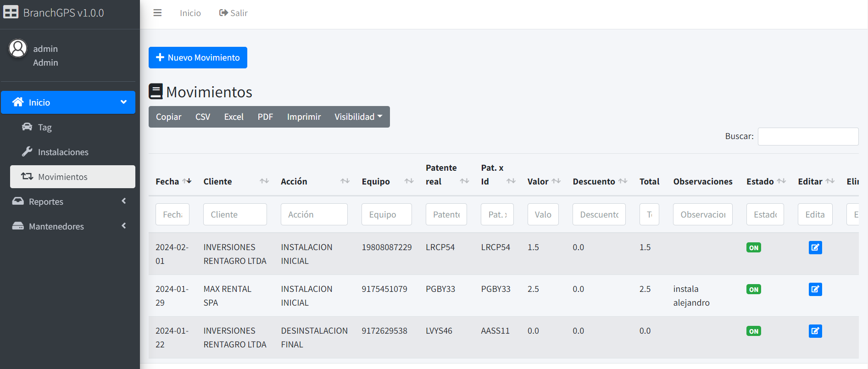Image resolution: width=868 pixels, height=369 pixels.
Task: Sort by Valor column sort icon
Action: (x=556, y=181)
